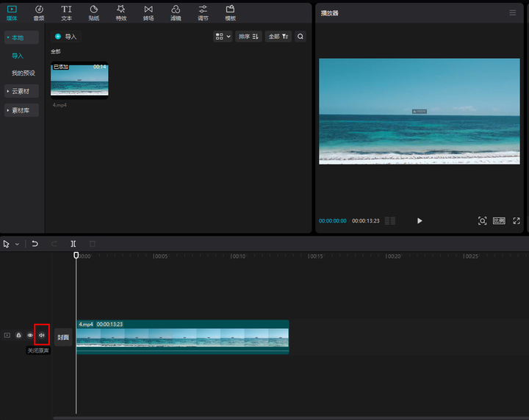Open the selection tool mode dropdown arrow
The image size is (529, 420).
click(17, 244)
